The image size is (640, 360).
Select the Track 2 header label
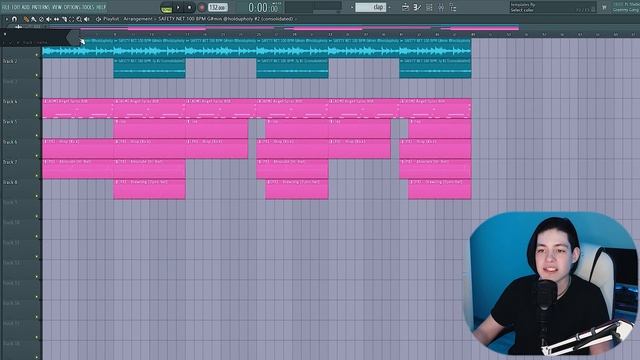[10, 61]
